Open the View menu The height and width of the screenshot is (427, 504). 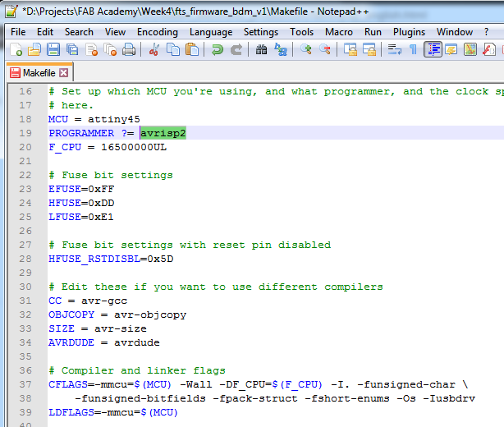(x=115, y=32)
